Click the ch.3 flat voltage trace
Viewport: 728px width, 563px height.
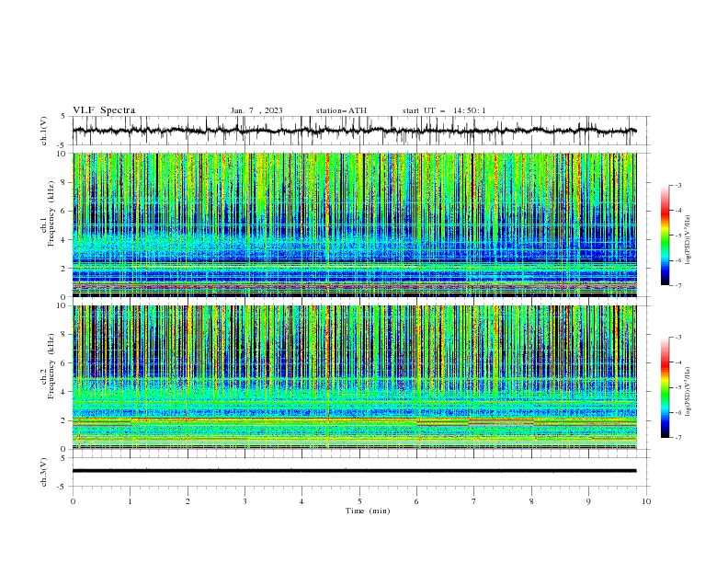pyautogui.click(x=354, y=471)
